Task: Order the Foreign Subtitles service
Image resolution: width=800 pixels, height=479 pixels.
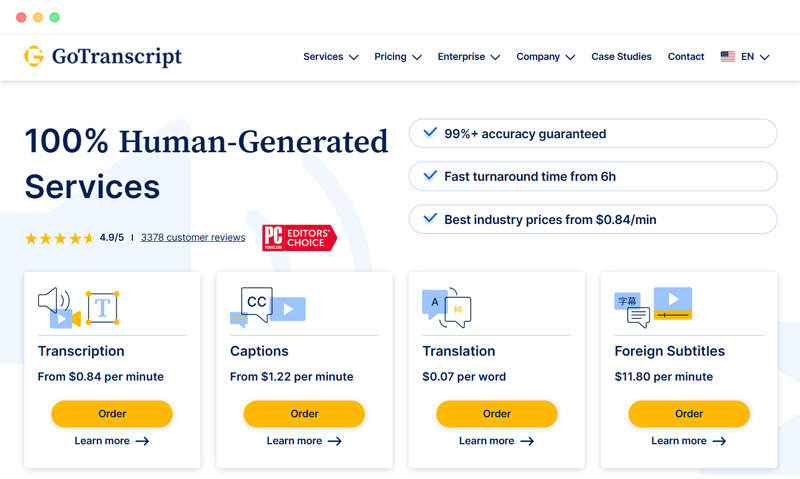Action: tap(689, 414)
